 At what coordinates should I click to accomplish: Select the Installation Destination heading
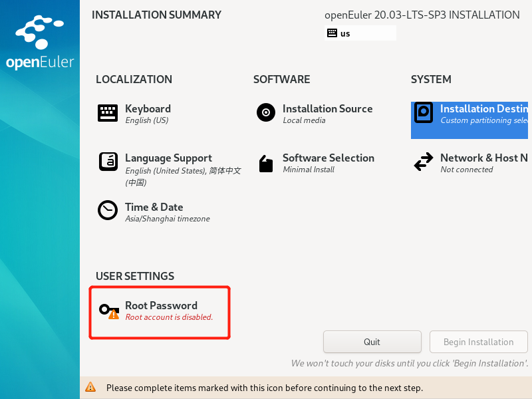(x=484, y=108)
